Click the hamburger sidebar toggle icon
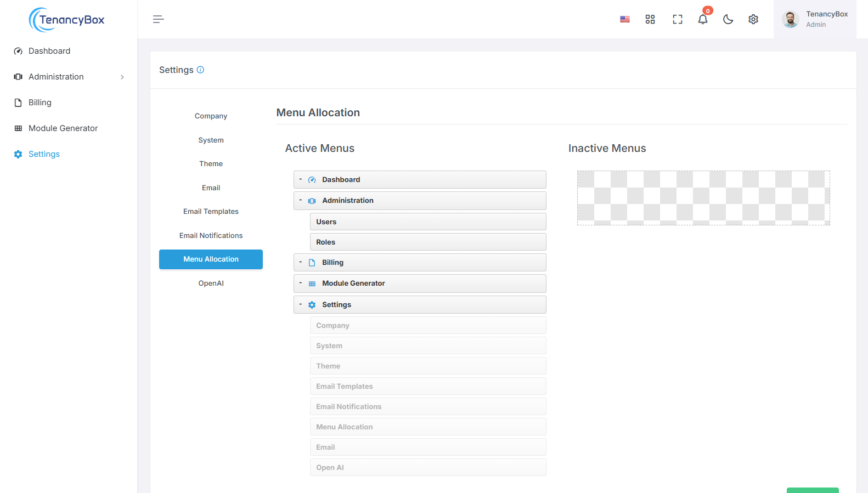This screenshot has width=868, height=493. point(158,19)
